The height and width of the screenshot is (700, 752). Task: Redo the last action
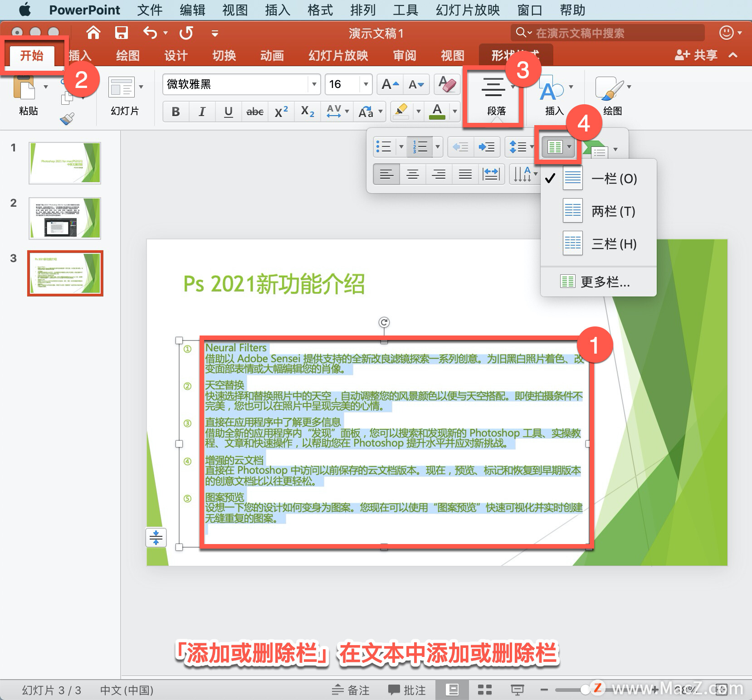tap(186, 33)
